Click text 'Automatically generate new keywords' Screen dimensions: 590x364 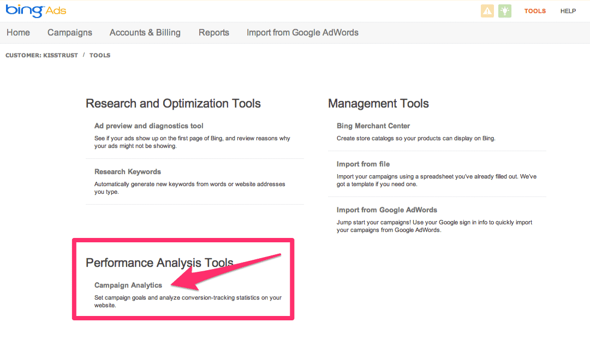[144, 184]
